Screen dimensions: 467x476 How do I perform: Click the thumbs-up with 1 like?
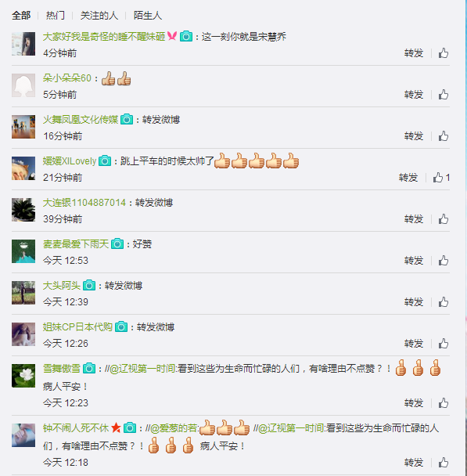[x=441, y=178]
